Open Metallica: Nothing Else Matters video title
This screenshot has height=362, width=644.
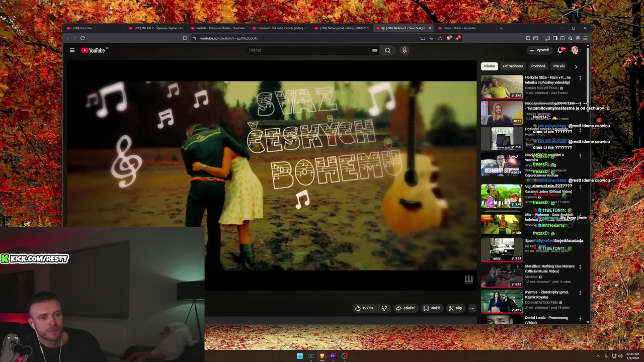pyautogui.click(x=549, y=269)
